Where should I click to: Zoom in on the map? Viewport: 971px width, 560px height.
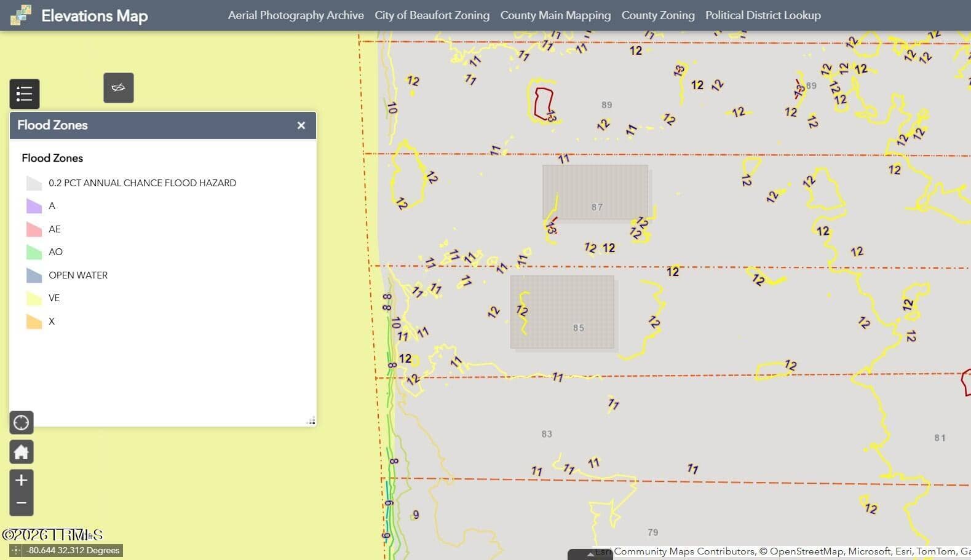click(22, 480)
